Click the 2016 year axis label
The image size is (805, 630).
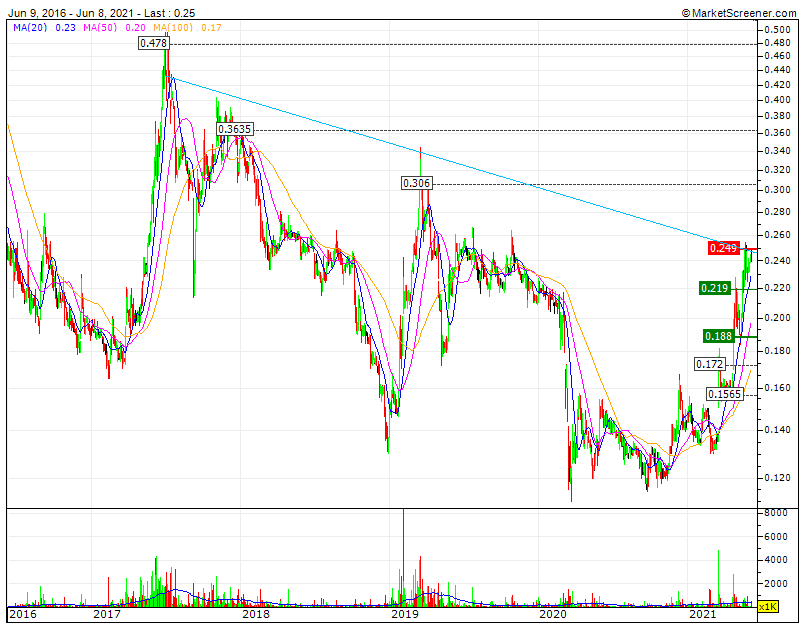click(x=23, y=614)
